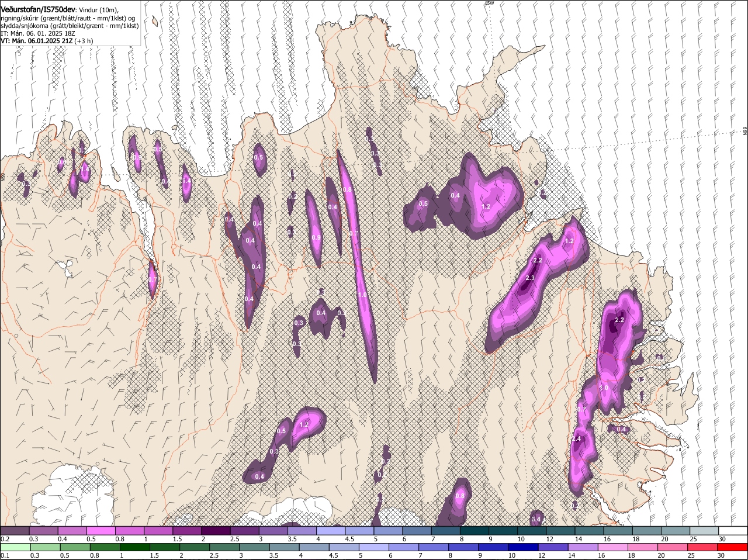Select the upper-row legend swatch labeled 4
The width and height of the screenshot is (748, 560).
point(331,530)
